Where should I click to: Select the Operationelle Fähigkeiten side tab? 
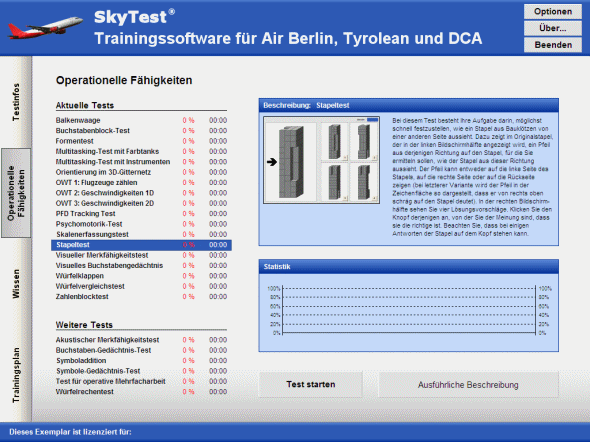click(16, 193)
